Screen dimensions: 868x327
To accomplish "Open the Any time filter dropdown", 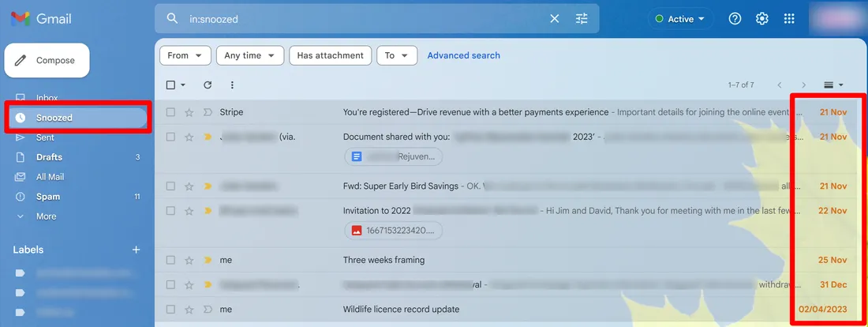I will pyautogui.click(x=250, y=55).
